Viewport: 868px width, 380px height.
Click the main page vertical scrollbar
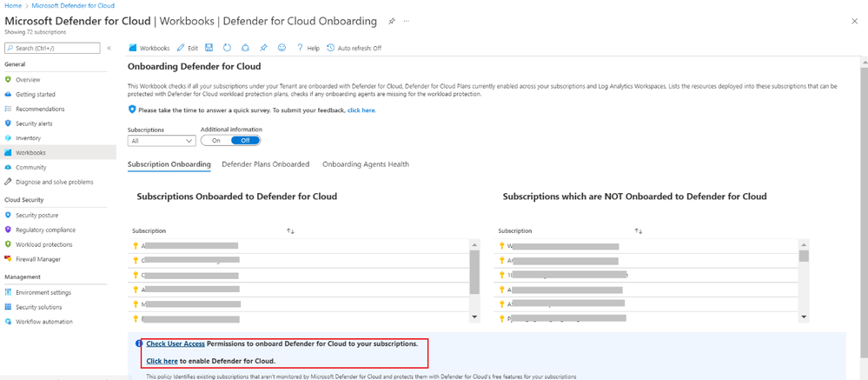pos(864,213)
